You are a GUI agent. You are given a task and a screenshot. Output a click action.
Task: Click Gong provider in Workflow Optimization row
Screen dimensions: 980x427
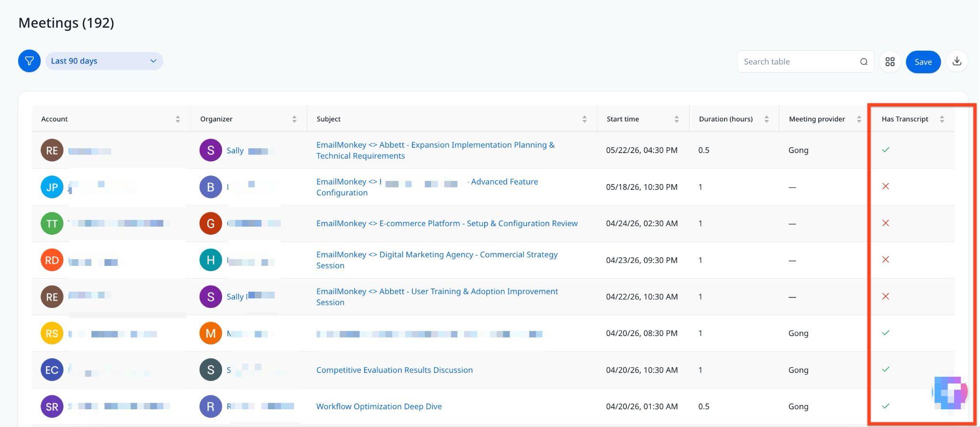pos(798,406)
